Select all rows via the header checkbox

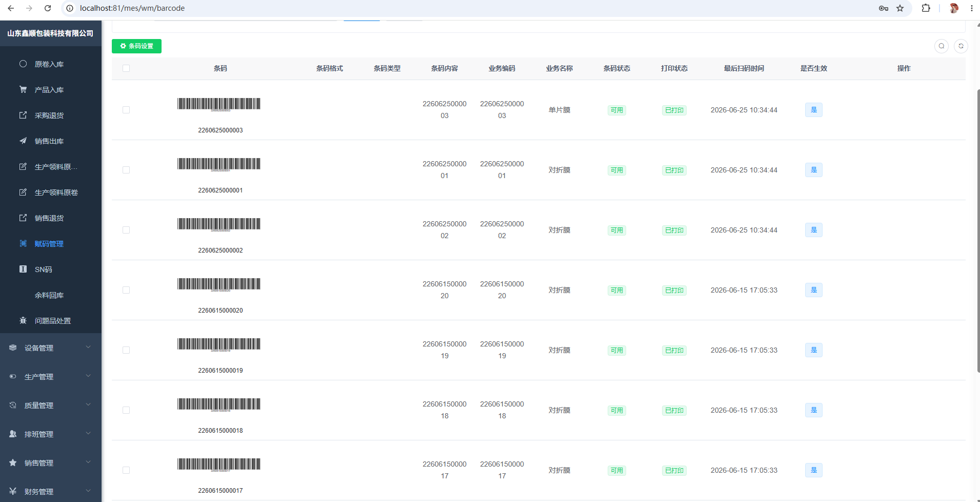126,68
